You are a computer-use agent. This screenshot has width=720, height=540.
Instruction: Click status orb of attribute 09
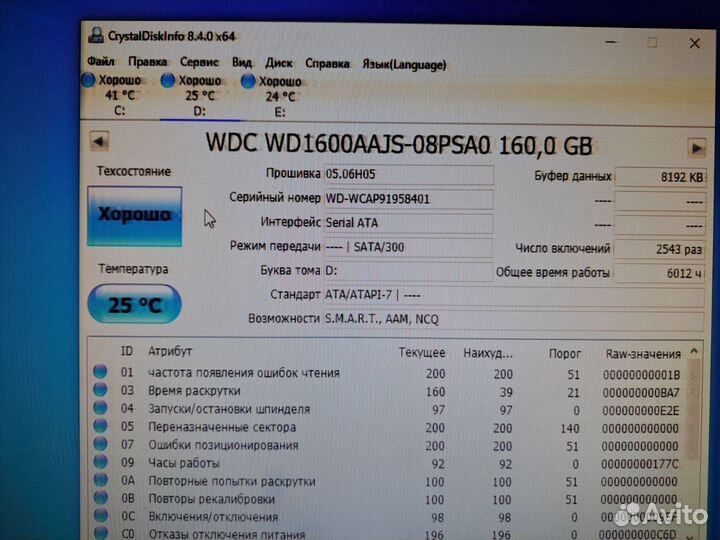pyautogui.click(x=100, y=461)
